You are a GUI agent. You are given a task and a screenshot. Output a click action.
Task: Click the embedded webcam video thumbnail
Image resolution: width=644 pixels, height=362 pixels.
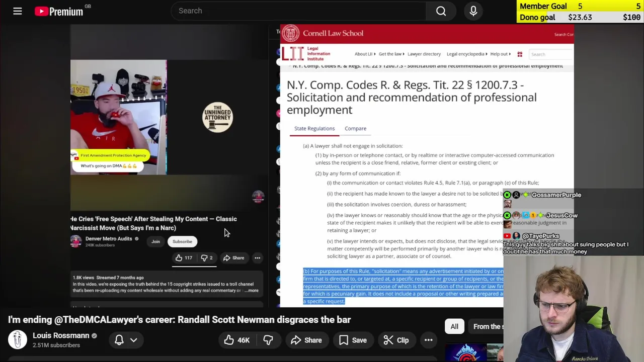point(118,117)
